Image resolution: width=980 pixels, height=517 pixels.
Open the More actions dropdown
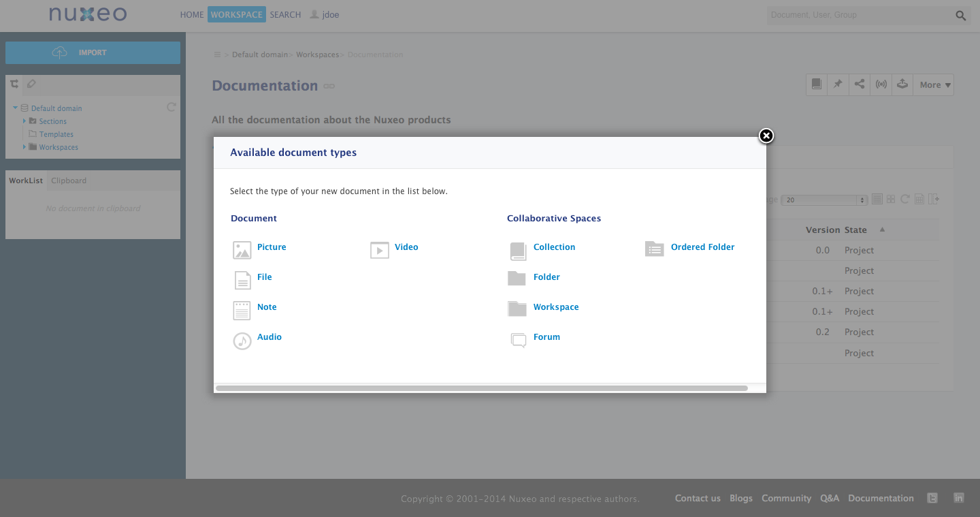pyautogui.click(x=934, y=84)
